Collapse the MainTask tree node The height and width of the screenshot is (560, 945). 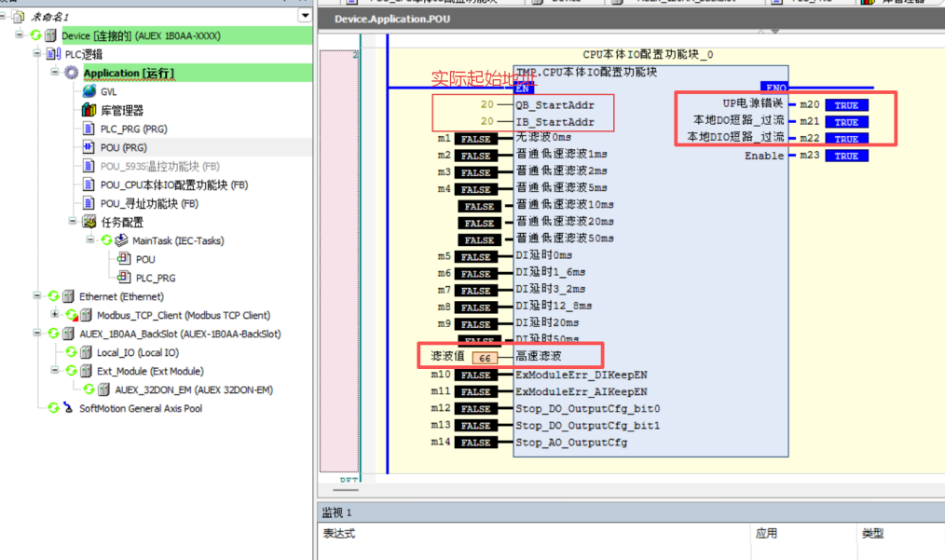[x=90, y=239]
